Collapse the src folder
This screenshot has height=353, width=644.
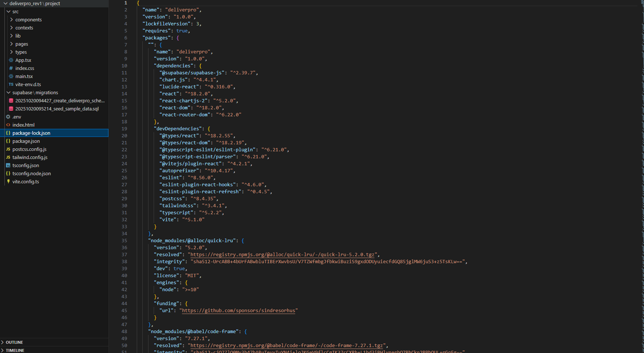[x=8, y=11]
